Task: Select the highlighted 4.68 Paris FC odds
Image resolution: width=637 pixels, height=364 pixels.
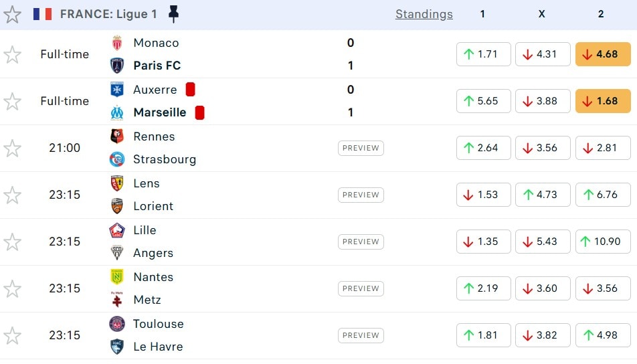Action: click(602, 54)
